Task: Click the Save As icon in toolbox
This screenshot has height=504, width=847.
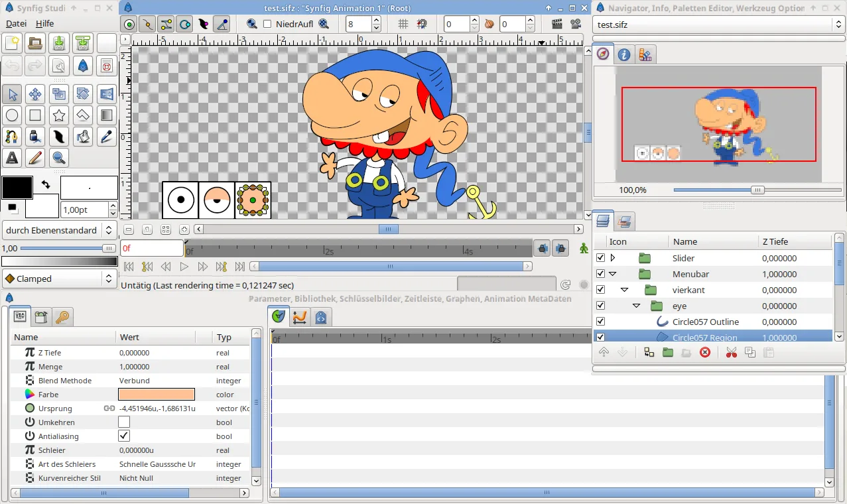Action: pos(83,44)
